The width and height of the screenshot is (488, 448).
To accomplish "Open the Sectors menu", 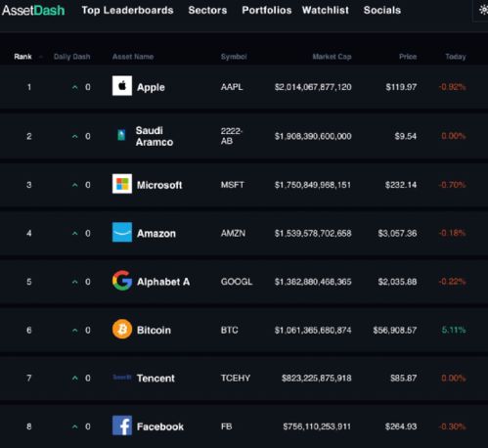I will tap(207, 10).
